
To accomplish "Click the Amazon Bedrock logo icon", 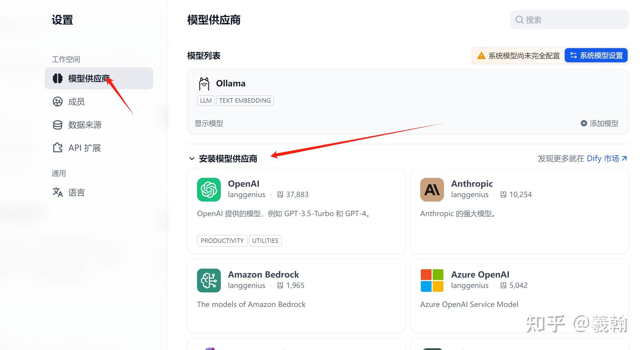I will [209, 281].
